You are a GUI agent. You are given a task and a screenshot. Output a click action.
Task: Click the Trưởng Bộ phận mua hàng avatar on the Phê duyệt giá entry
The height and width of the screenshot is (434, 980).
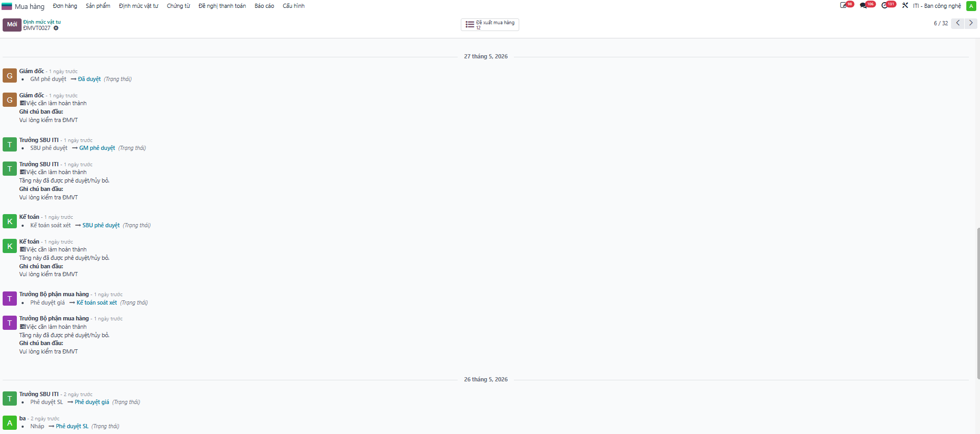click(x=9, y=299)
